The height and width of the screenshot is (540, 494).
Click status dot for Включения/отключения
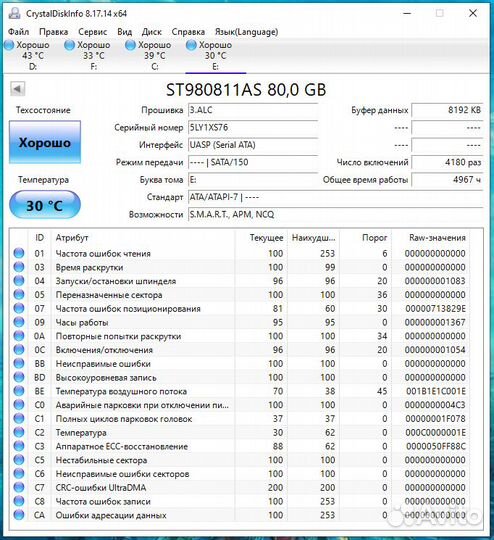(x=19, y=350)
